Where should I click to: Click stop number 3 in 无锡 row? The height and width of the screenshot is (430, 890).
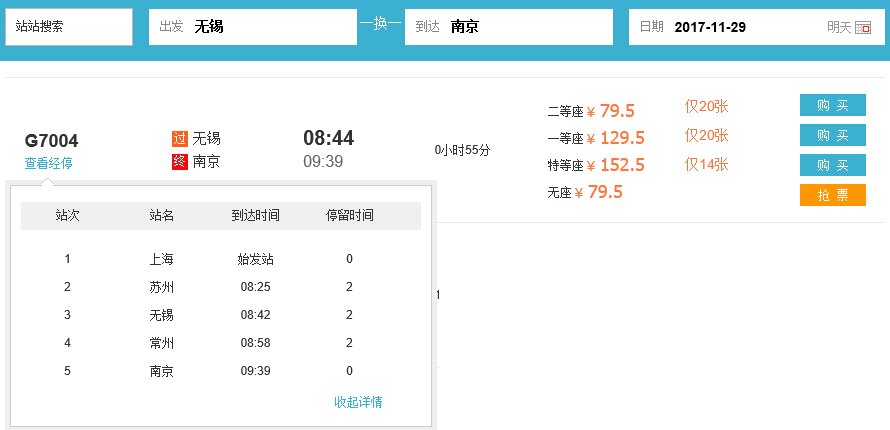68,315
